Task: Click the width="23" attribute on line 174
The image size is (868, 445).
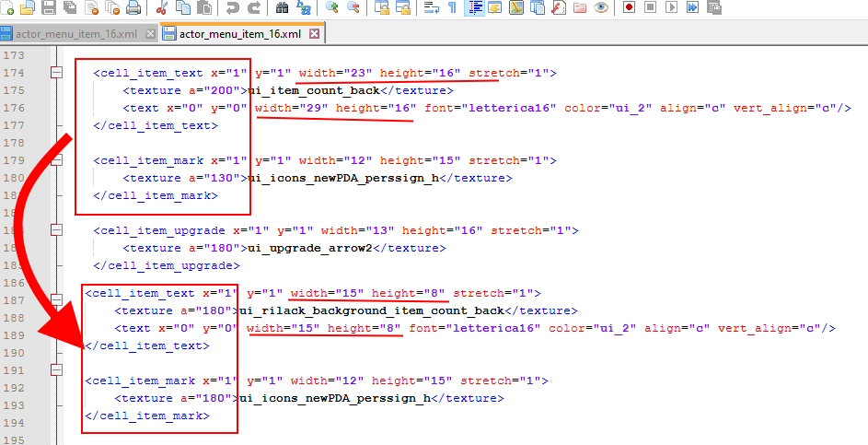Action: click(x=336, y=73)
